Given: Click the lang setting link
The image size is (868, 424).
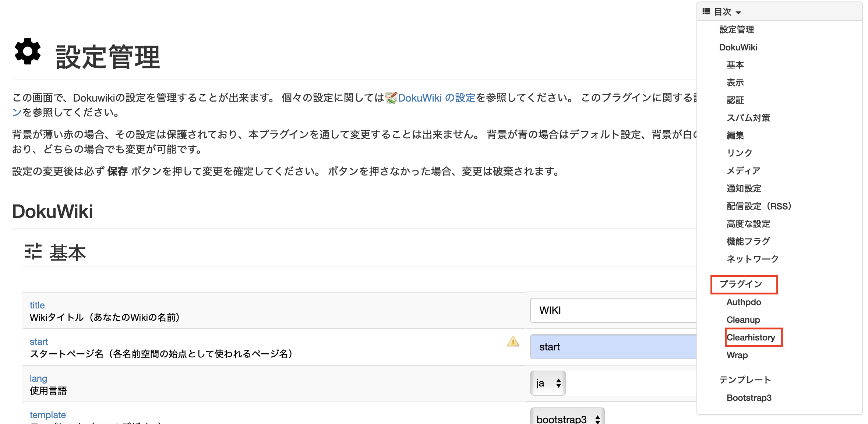Looking at the screenshot, I should point(38,378).
